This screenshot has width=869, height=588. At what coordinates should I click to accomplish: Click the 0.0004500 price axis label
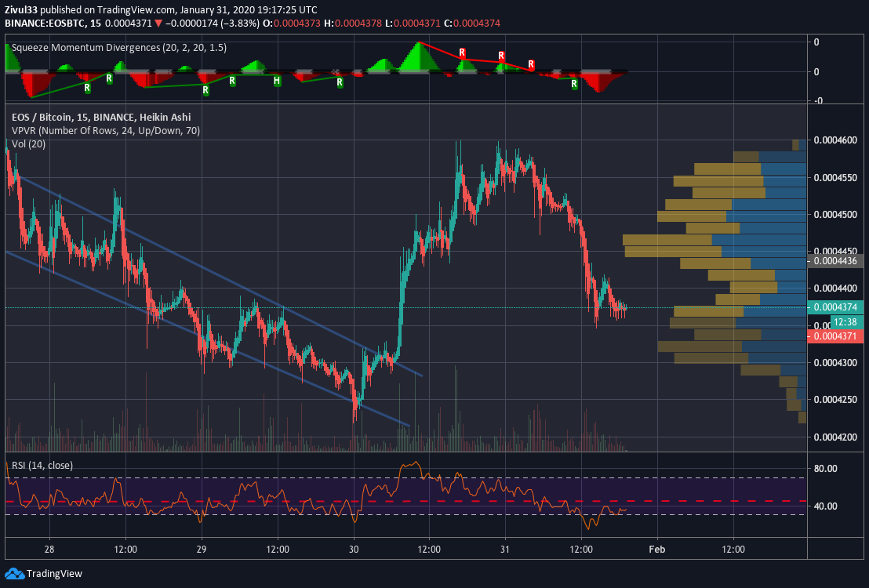tap(835, 215)
